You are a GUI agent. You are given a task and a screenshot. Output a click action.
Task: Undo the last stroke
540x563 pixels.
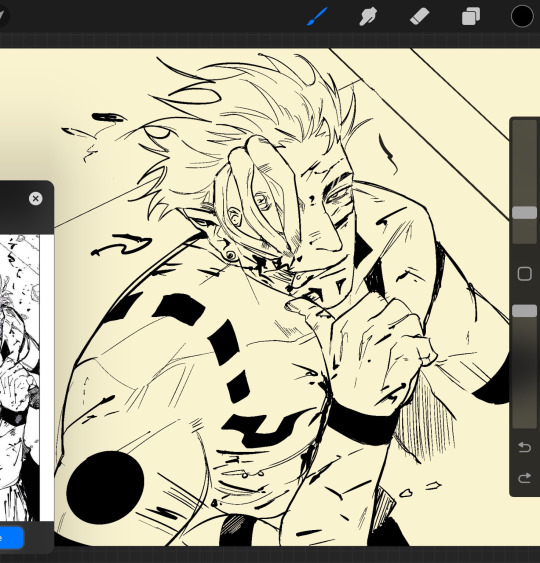(525, 447)
